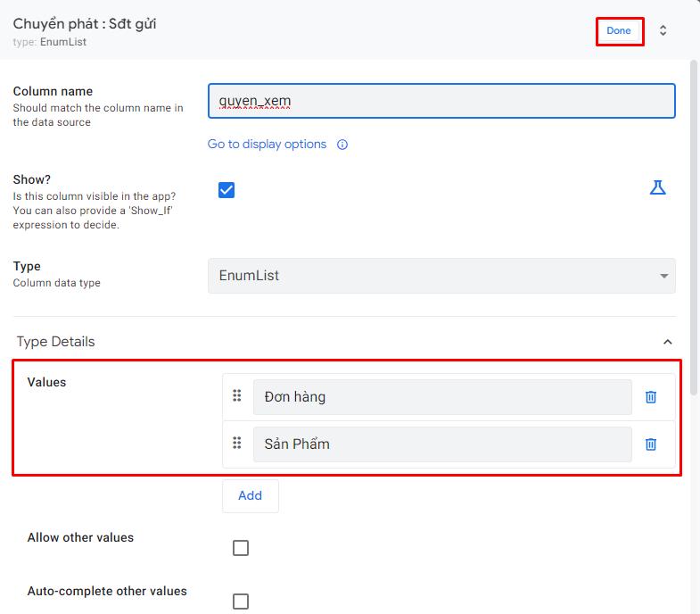Screen dimensions: 700x614
Task: Grab the drag handle for Đơn hàng
Action: [x=237, y=396]
